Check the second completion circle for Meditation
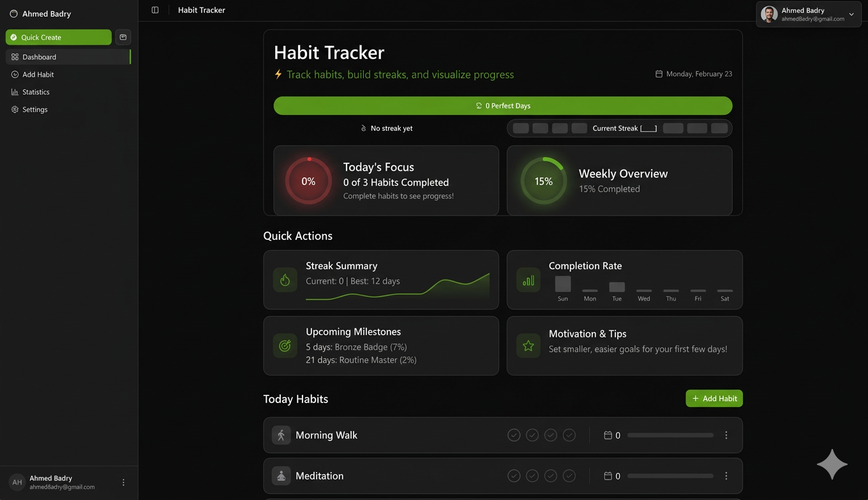The width and height of the screenshot is (868, 500). pyautogui.click(x=532, y=476)
